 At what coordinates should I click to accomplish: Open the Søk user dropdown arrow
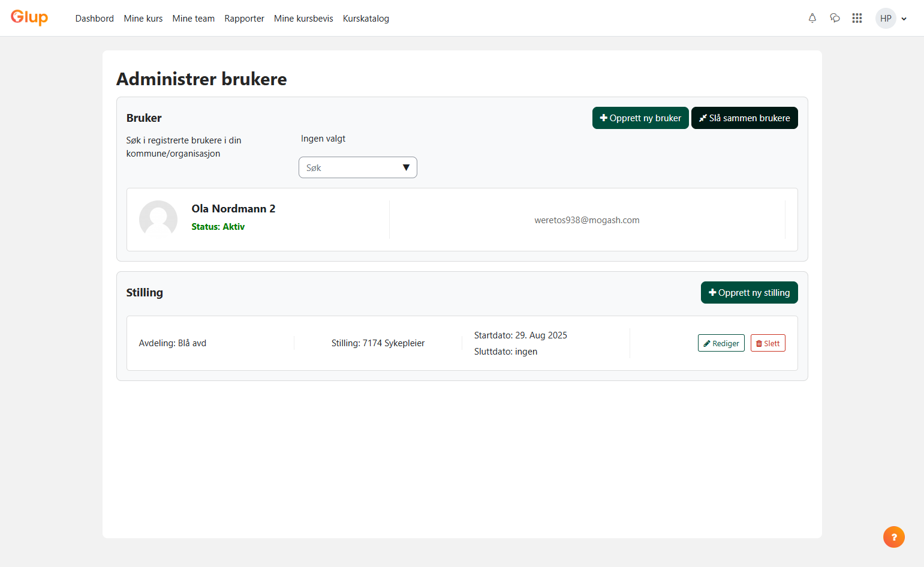pyautogui.click(x=406, y=167)
